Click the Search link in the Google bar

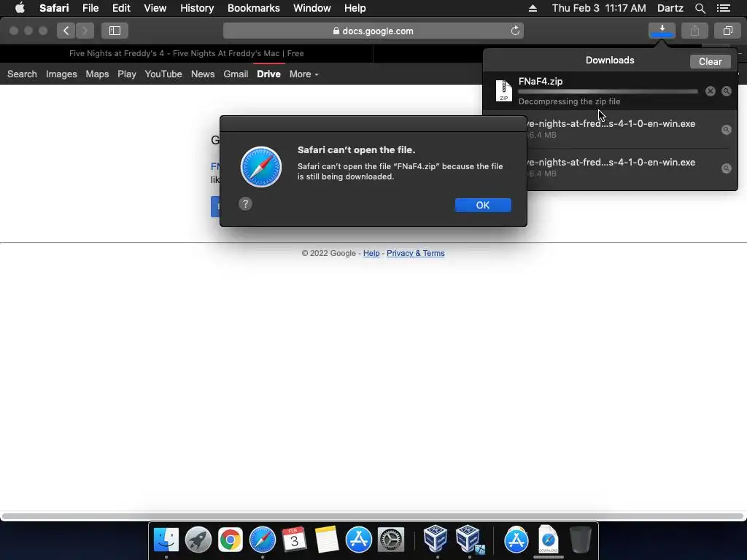click(x=22, y=74)
